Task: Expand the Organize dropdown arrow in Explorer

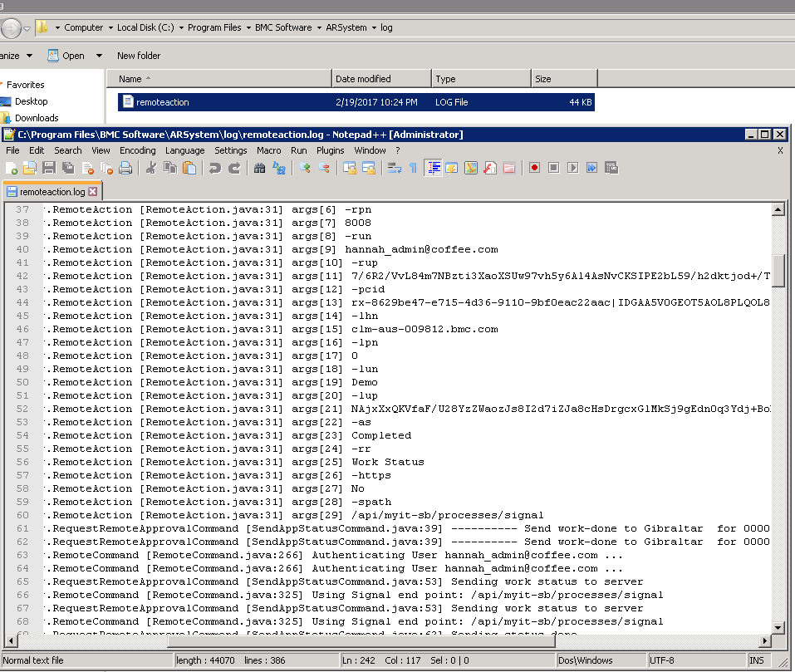Action: pos(29,56)
